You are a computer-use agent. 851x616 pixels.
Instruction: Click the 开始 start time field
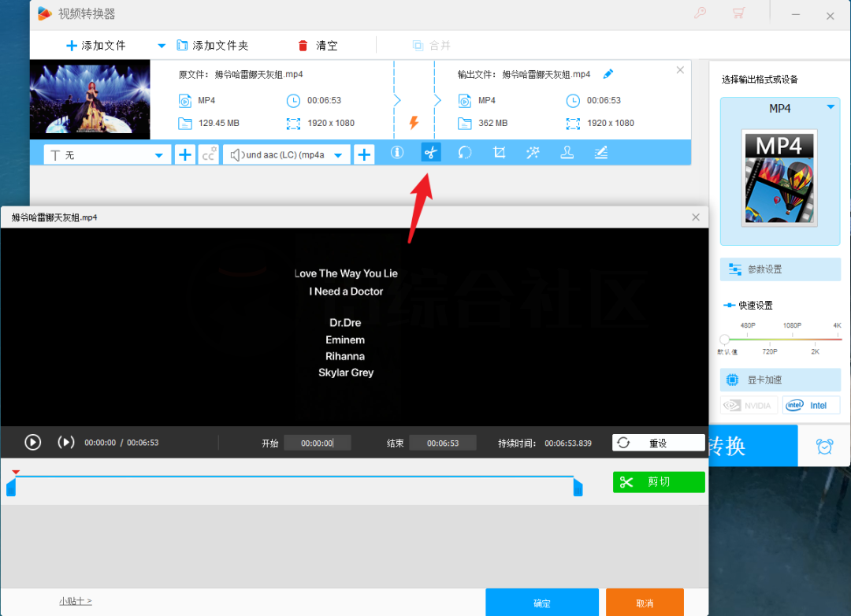pyautogui.click(x=318, y=443)
